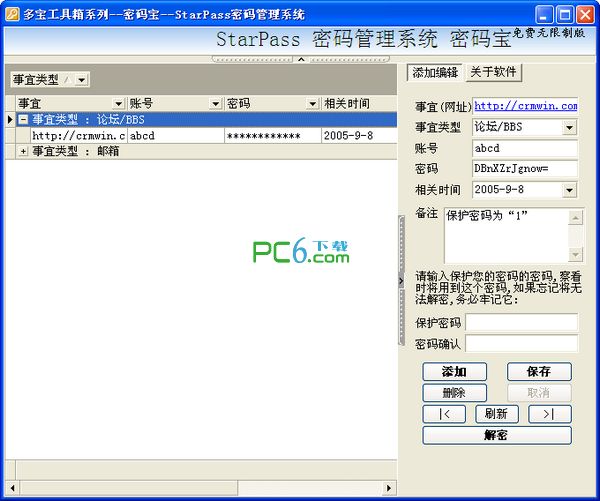The height and width of the screenshot is (501, 600).
Task: Jump to last record with >| button
Action: [550, 414]
